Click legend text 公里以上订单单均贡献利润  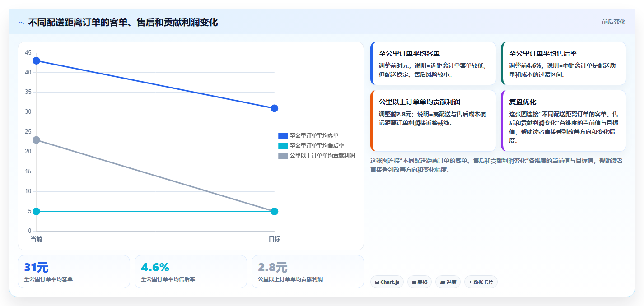point(322,156)
